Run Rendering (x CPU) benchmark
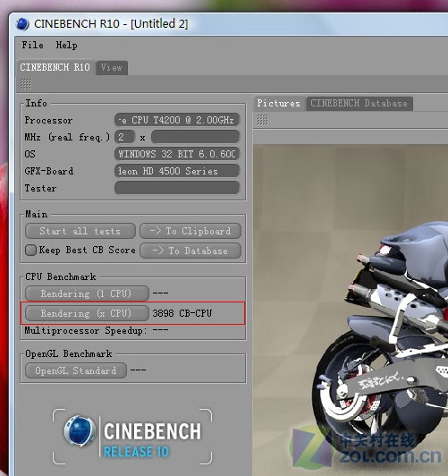This screenshot has width=448, height=476. (87, 313)
